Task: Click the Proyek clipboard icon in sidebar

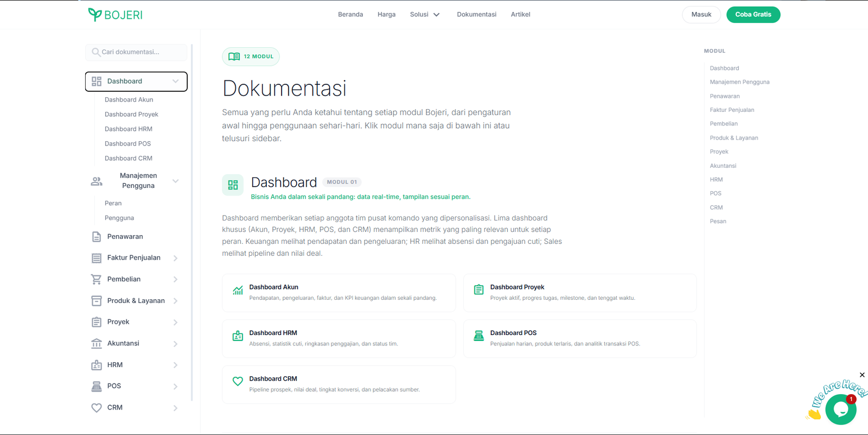Action: click(x=97, y=322)
